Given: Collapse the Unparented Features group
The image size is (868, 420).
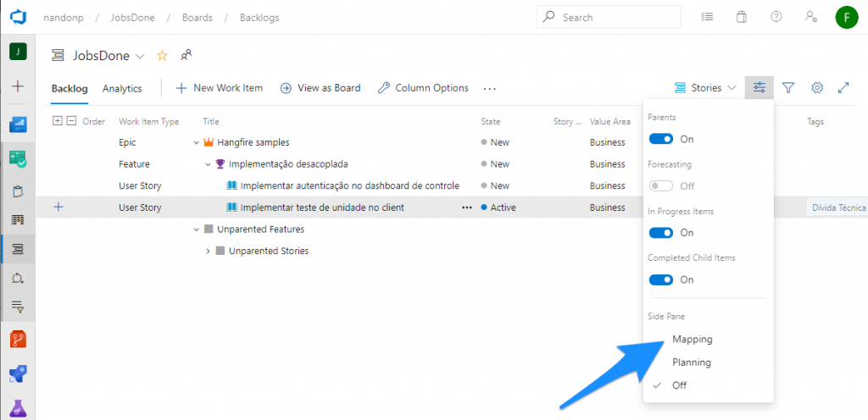Looking at the screenshot, I should tap(196, 229).
